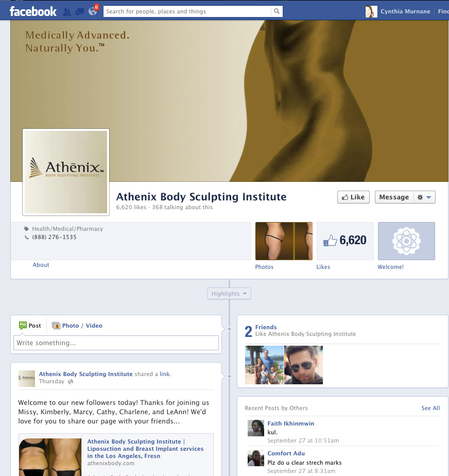Expand the Highlights dropdown
Viewport: 449px width, 476px height.
[x=229, y=294]
